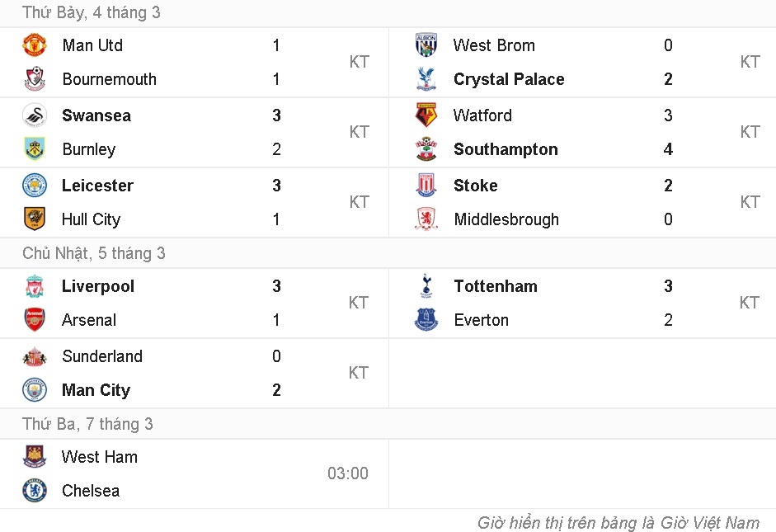Click the Tottenham cockerel logo
The image size is (776, 532).
(x=426, y=286)
